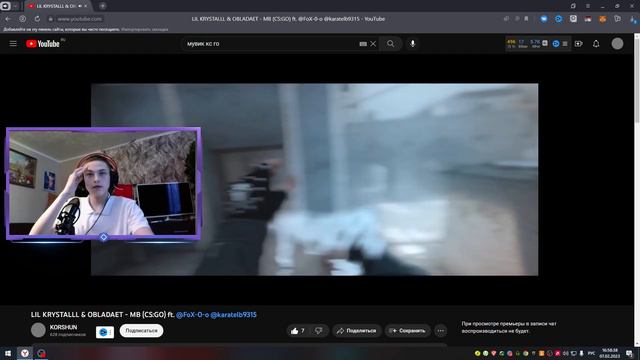Click the blue circular icon in stats widget

click(x=556, y=44)
